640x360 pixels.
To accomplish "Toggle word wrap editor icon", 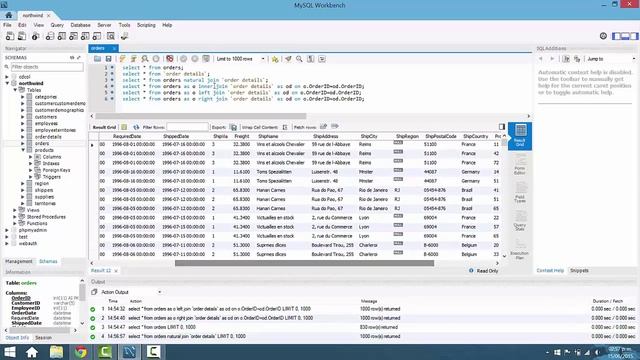I will click(322, 59).
